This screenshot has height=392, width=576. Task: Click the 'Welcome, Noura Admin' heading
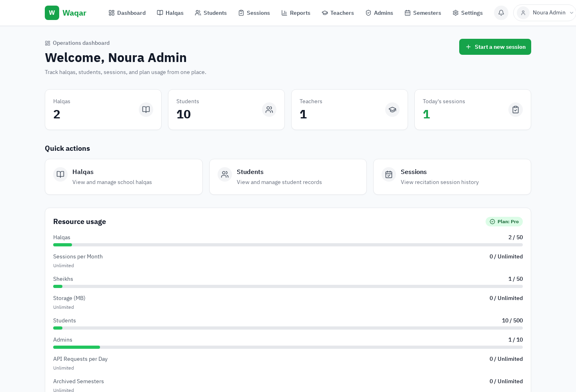(116, 58)
